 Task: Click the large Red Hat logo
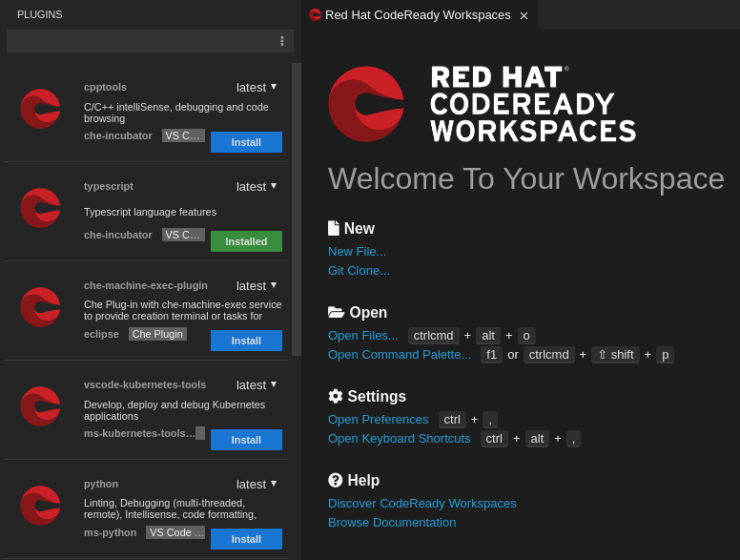coord(366,104)
